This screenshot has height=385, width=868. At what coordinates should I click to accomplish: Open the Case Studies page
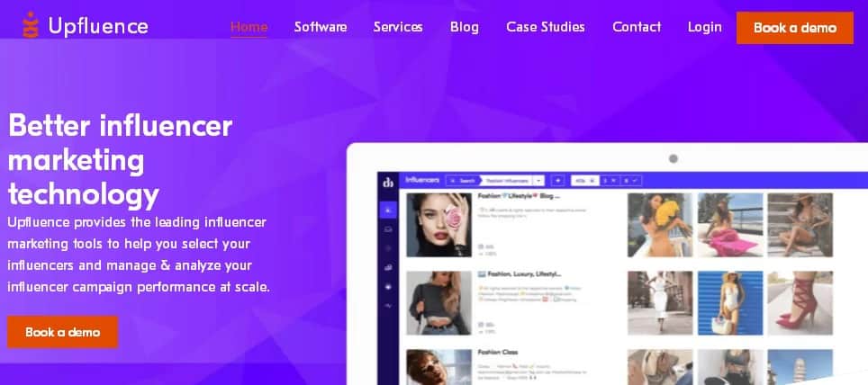(x=546, y=27)
